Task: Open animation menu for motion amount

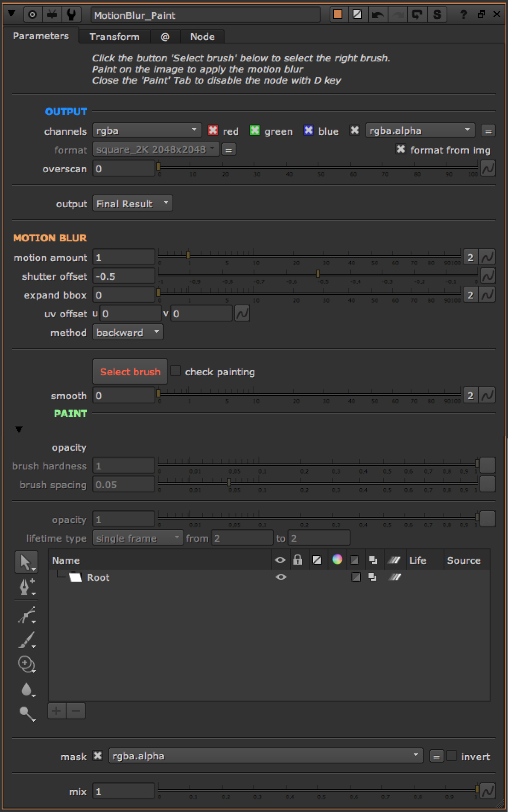Action: pyautogui.click(x=488, y=257)
